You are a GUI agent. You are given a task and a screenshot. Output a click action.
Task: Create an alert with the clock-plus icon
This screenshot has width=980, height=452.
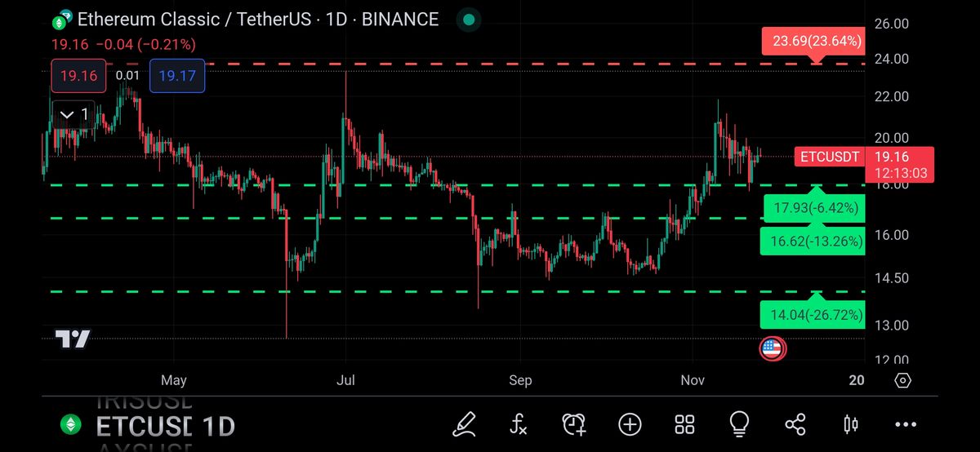[x=574, y=423]
